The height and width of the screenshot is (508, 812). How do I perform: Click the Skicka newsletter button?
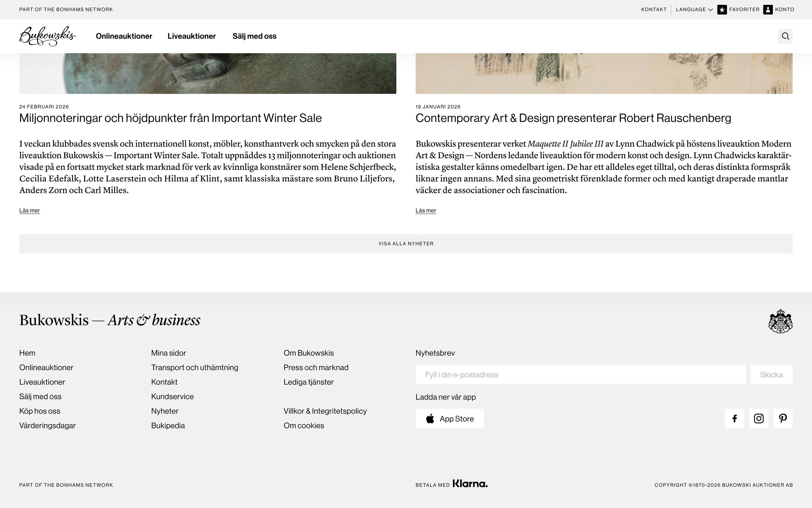(x=771, y=374)
